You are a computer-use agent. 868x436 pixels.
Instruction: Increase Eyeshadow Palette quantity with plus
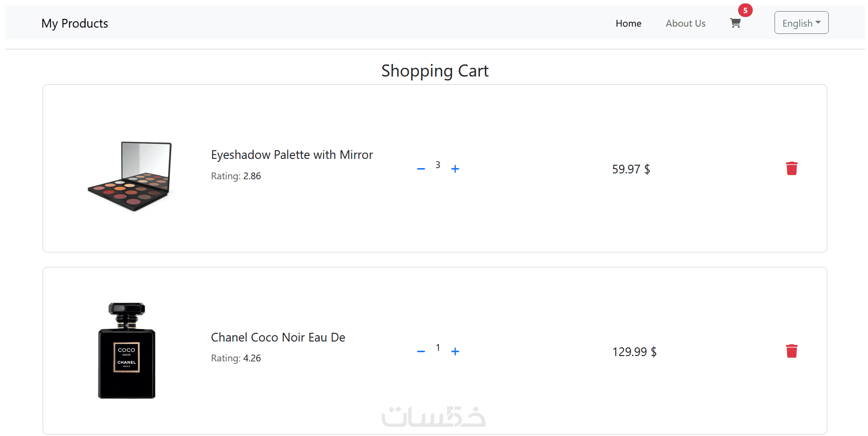tap(455, 169)
